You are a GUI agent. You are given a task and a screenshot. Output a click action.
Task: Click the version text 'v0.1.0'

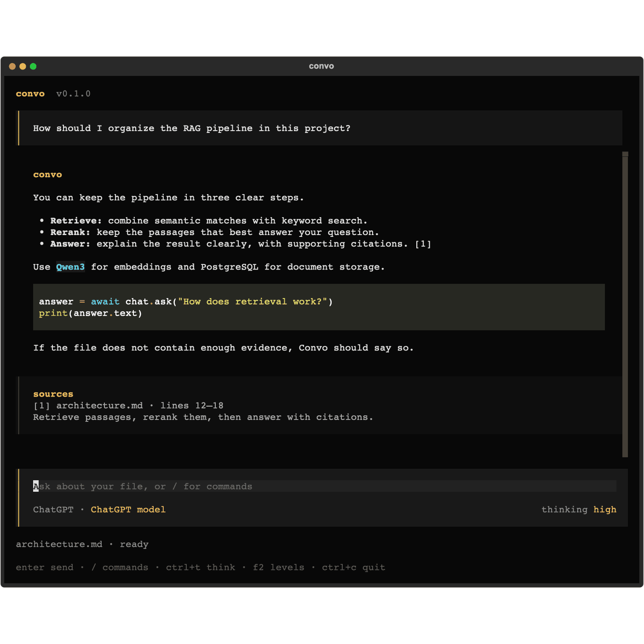[74, 94]
